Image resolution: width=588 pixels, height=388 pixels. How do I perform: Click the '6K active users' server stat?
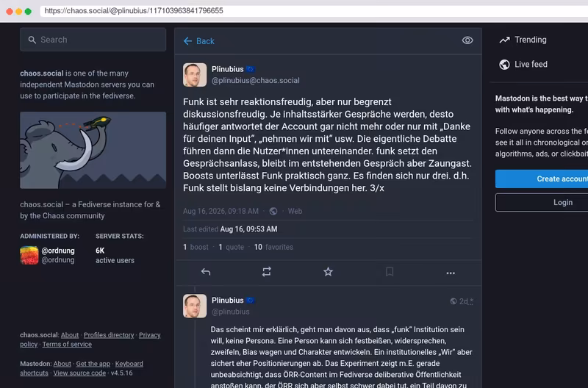pos(115,255)
